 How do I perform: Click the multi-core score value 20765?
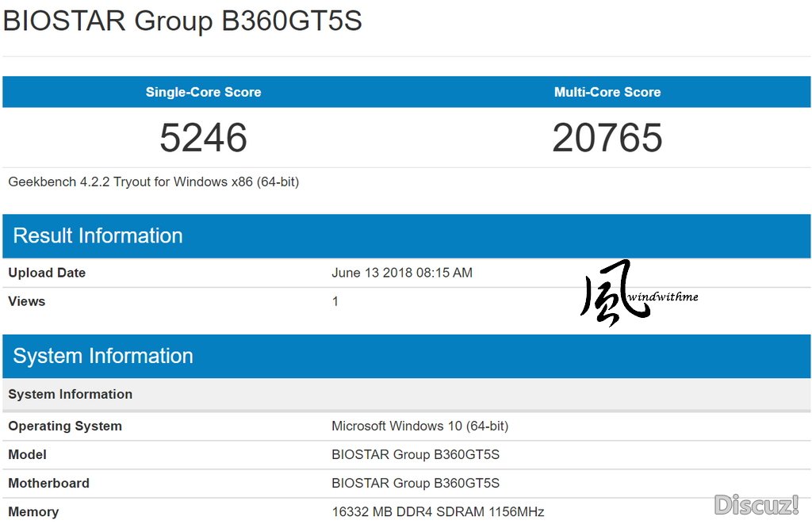coord(607,138)
